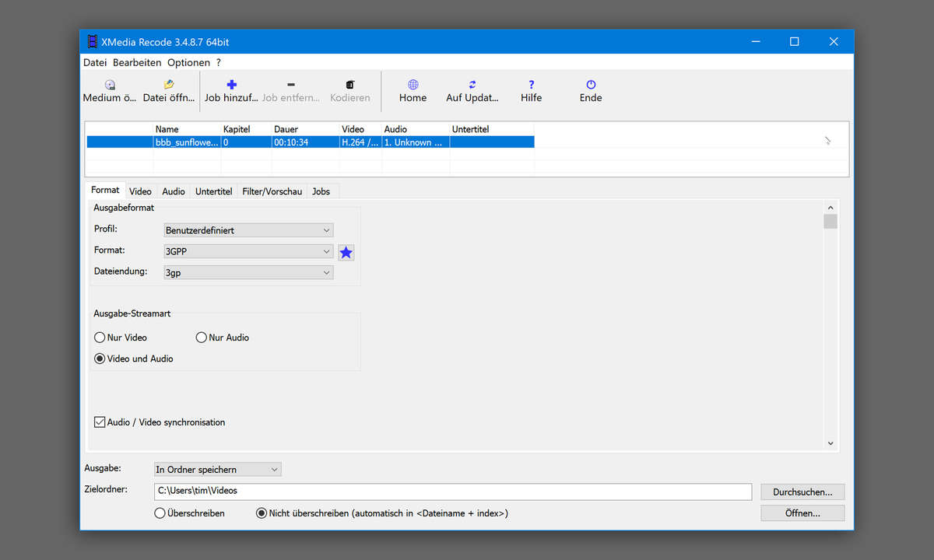
Task: Switch to the Untertitel tab
Action: (214, 191)
